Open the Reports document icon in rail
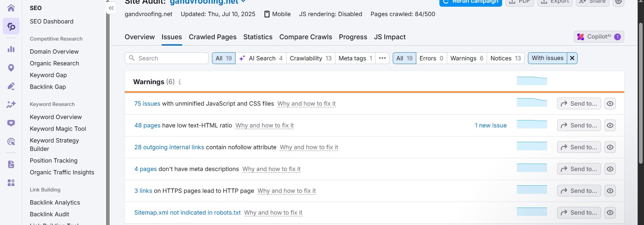This screenshot has width=644, height=225. pos(11,164)
